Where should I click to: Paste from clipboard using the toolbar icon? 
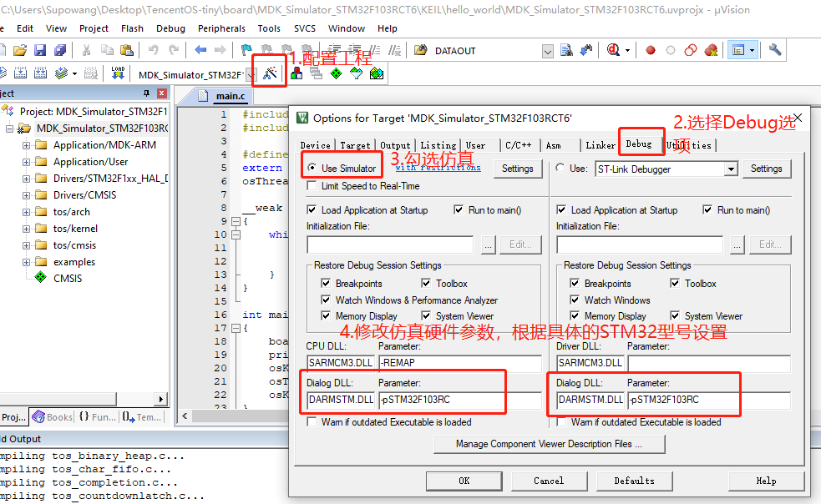[x=127, y=50]
